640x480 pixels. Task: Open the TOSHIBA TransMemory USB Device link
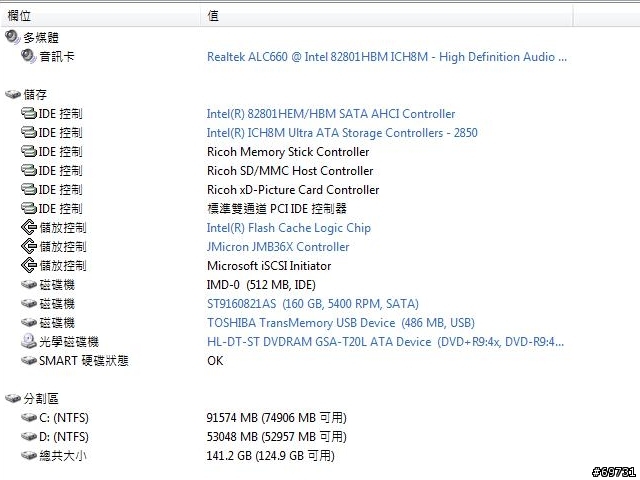coord(341,323)
